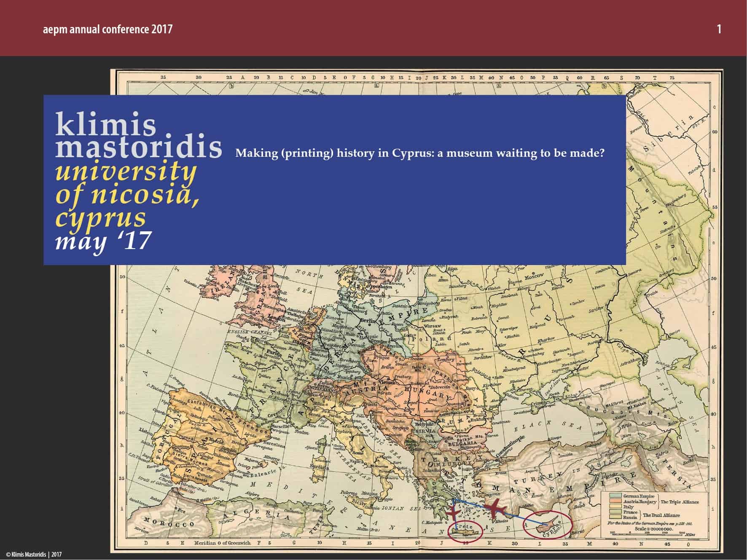The image size is (747, 560).
Task: Click the German Empire legend swatch
Action: pyautogui.click(x=615, y=495)
